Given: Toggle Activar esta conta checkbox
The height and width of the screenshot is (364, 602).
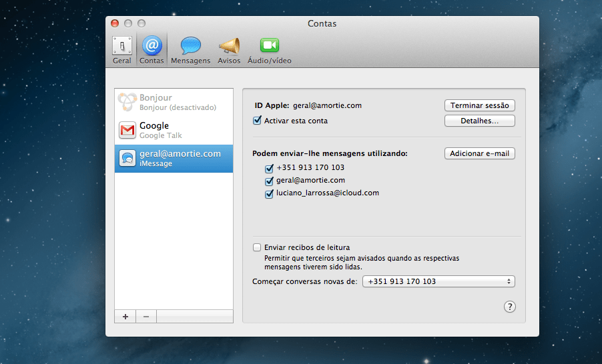Looking at the screenshot, I should pyautogui.click(x=257, y=121).
